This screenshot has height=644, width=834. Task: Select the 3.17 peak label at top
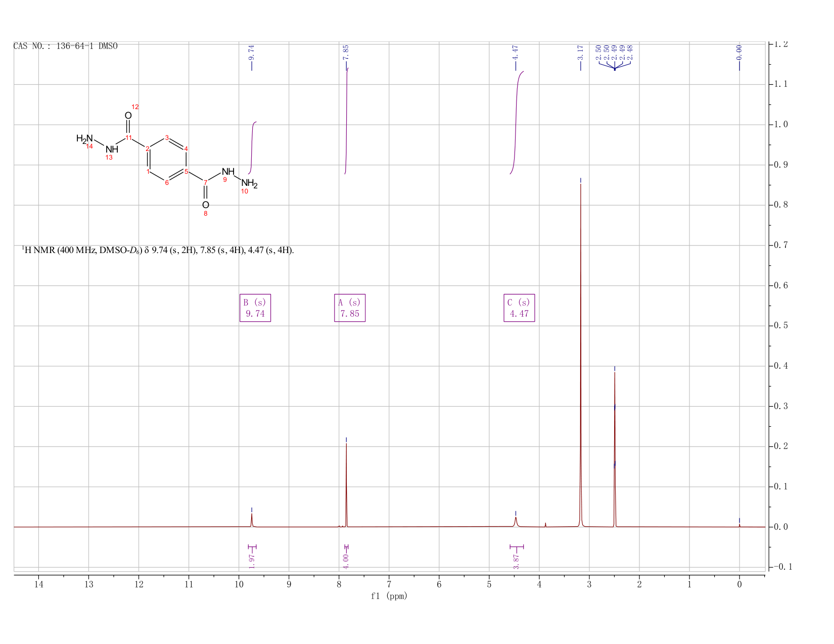(x=581, y=53)
